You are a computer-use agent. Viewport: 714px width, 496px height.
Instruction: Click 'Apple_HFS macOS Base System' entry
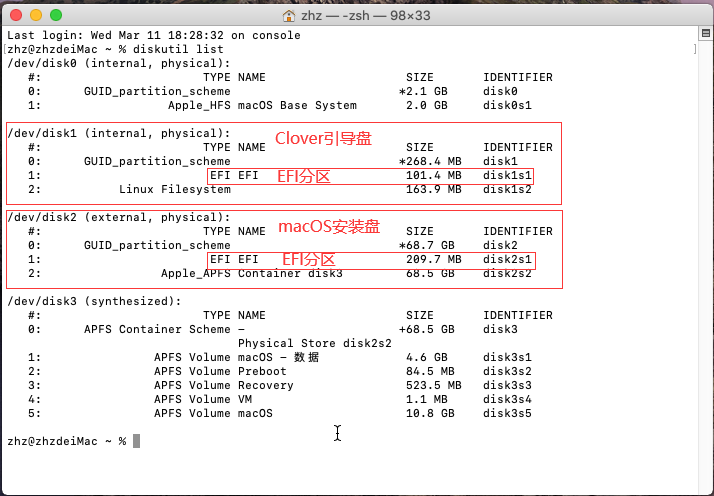[x=262, y=105]
